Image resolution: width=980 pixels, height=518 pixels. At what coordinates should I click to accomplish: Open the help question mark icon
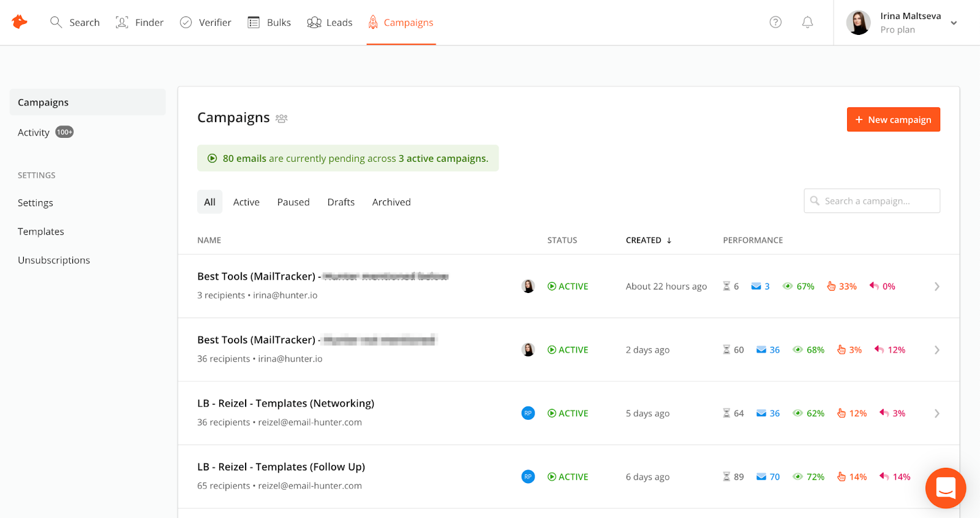[x=775, y=22]
